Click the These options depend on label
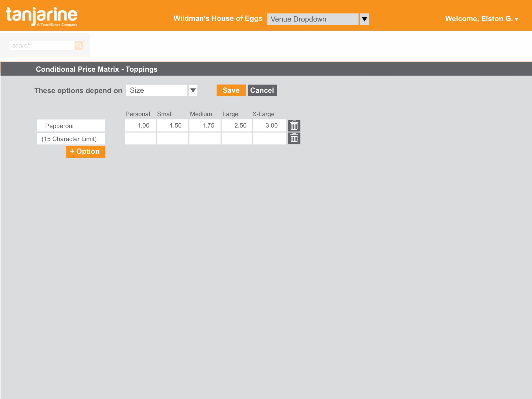 point(78,91)
